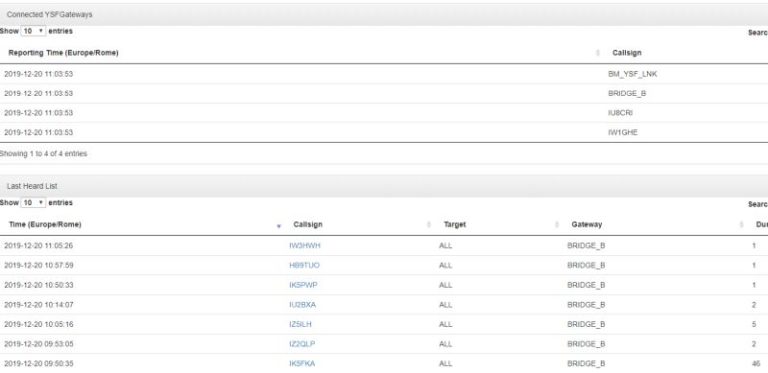The height and width of the screenshot is (373, 768).
Task: Open callsign link IK5PWP
Action: 303,285
